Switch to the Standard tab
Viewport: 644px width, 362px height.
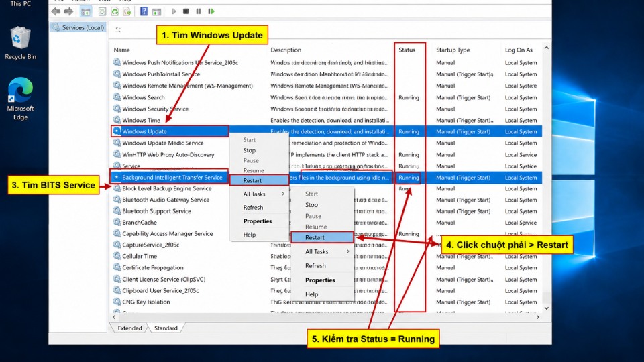point(166,328)
